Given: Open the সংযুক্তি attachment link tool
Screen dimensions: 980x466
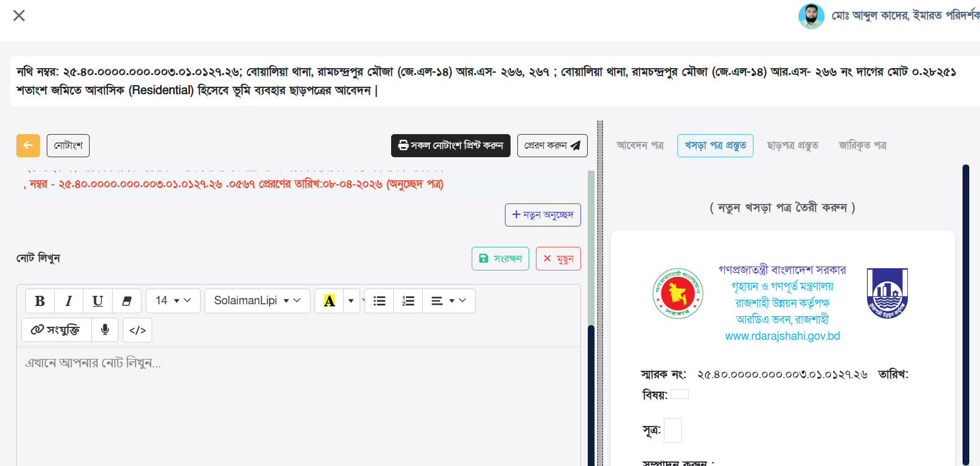Looking at the screenshot, I should coord(56,330).
